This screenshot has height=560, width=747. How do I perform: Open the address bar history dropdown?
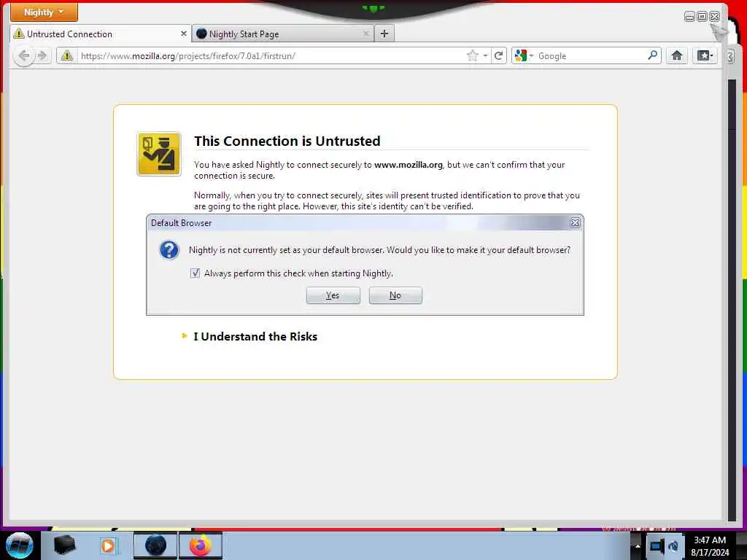(485, 55)
